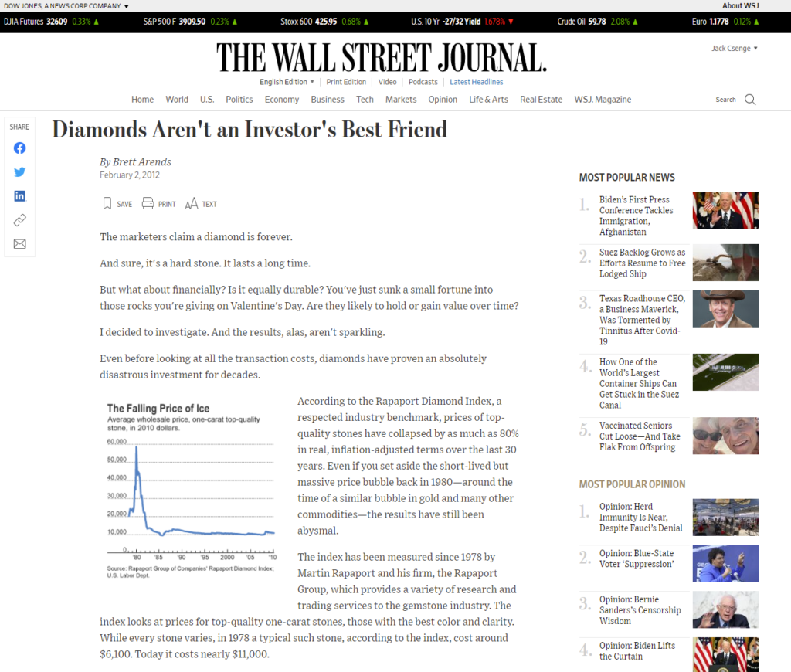Click the Texas Roadhouse CEO photo thumbnail
The image size is (791, 672).
click(x=725, y=309)
